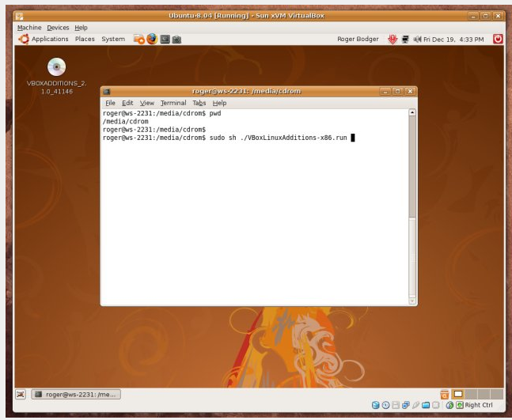Click the VirtualBox CD/DVD status icon
Screen dimensions: 512x420
[x=385, y=405]
